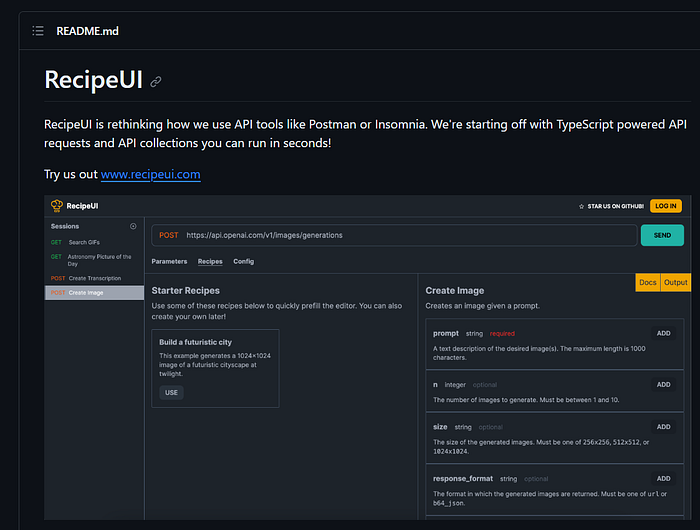700x530 pixels.
Task: Add the prompt parameter
Action: (x=663, y=334)
